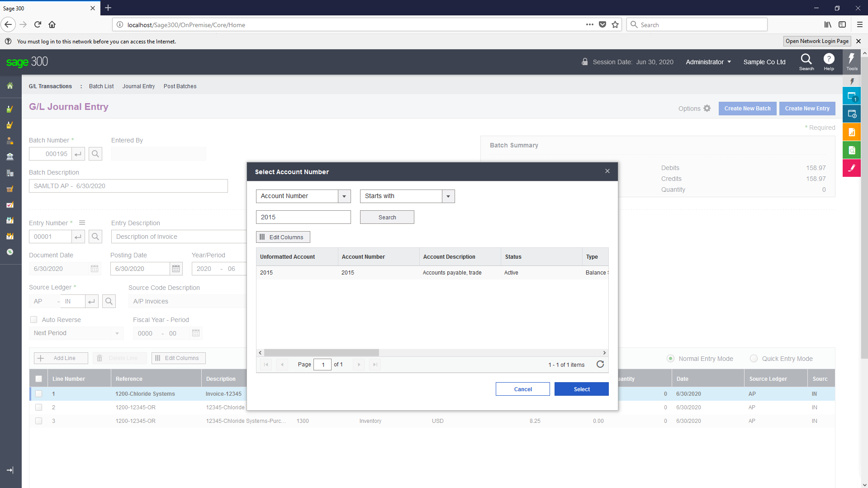Check the select-all rows header checkbox

tap(39, 379)
